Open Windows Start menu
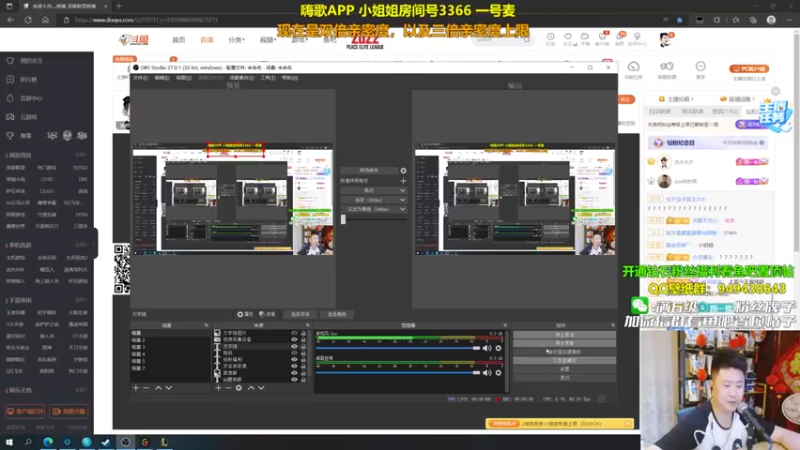Image resolution: width=800 pixels, height=450 pixels. click(x=9, y=442)
